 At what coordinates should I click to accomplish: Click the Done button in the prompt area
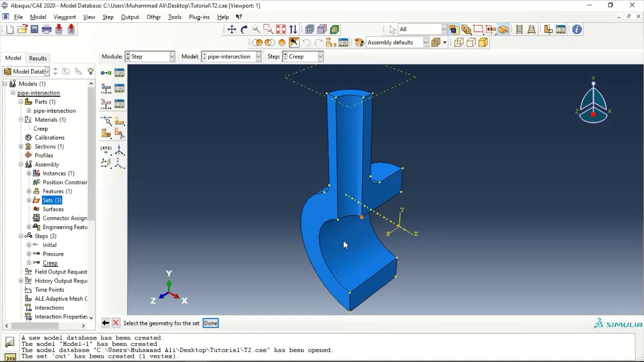210,323
